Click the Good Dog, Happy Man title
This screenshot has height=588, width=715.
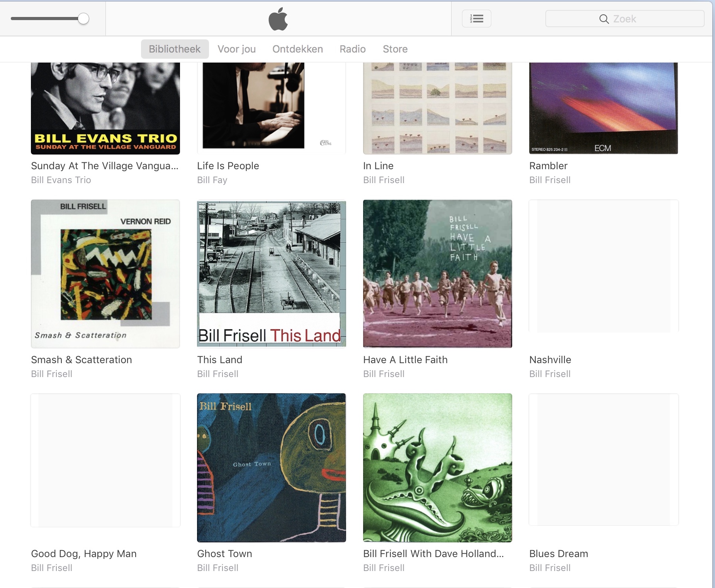tap(84, 554)
